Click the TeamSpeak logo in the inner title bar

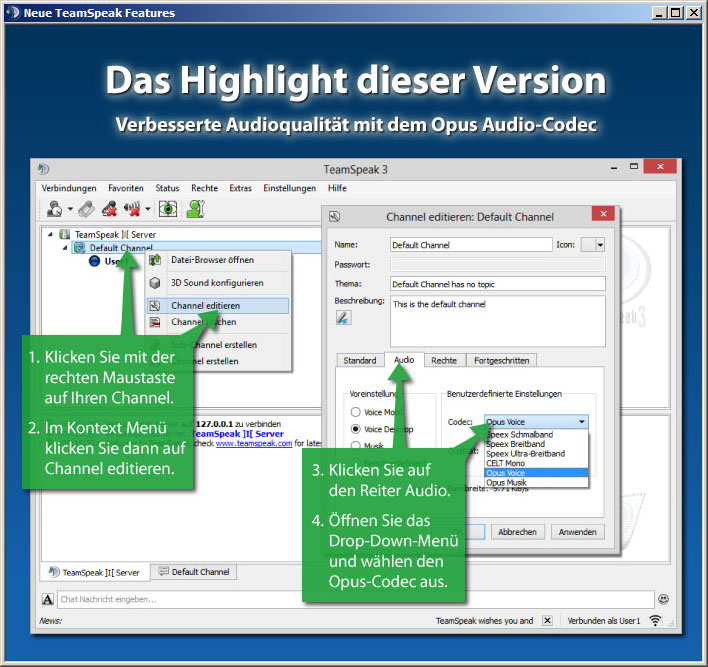(x=43, y=169)
